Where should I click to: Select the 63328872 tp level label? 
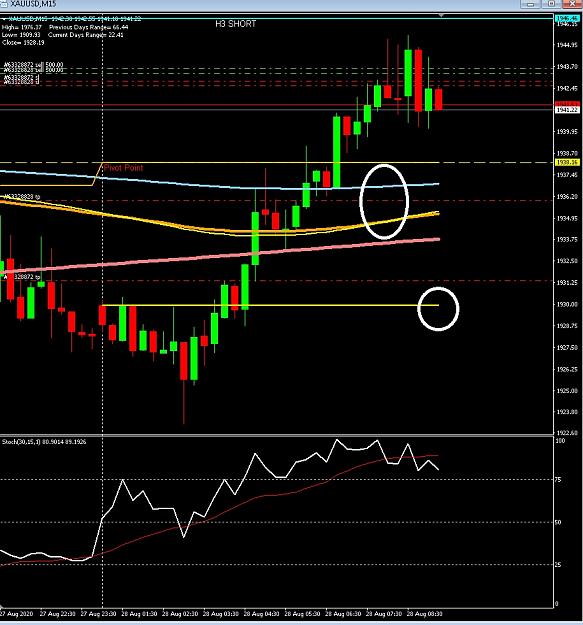tap(22, 277)
